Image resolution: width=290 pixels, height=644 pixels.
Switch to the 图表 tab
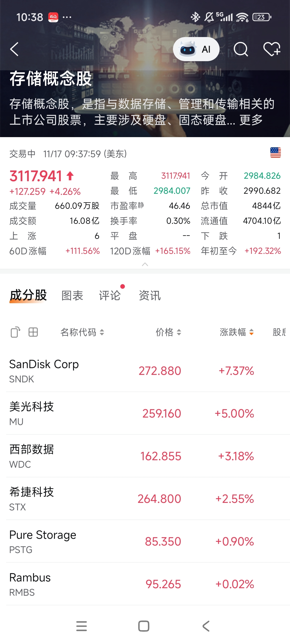coord(72,296)
